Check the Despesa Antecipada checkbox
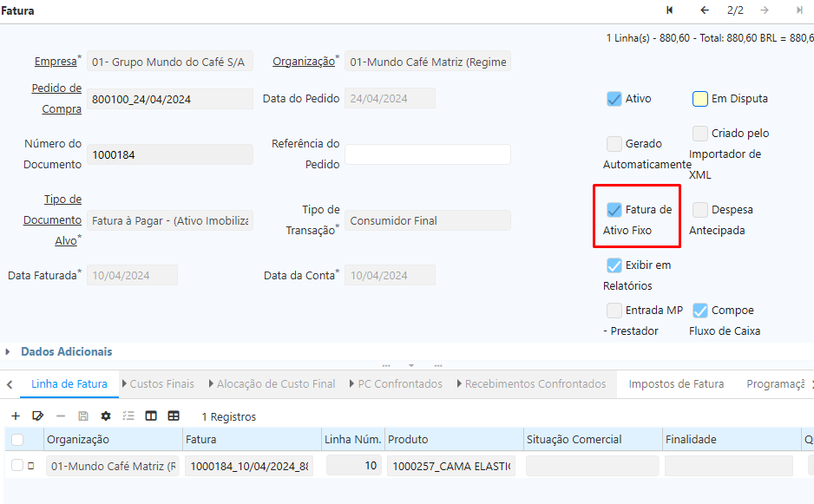Image resolution: width=814 pixels, height=504 pixels. [700, 210]
